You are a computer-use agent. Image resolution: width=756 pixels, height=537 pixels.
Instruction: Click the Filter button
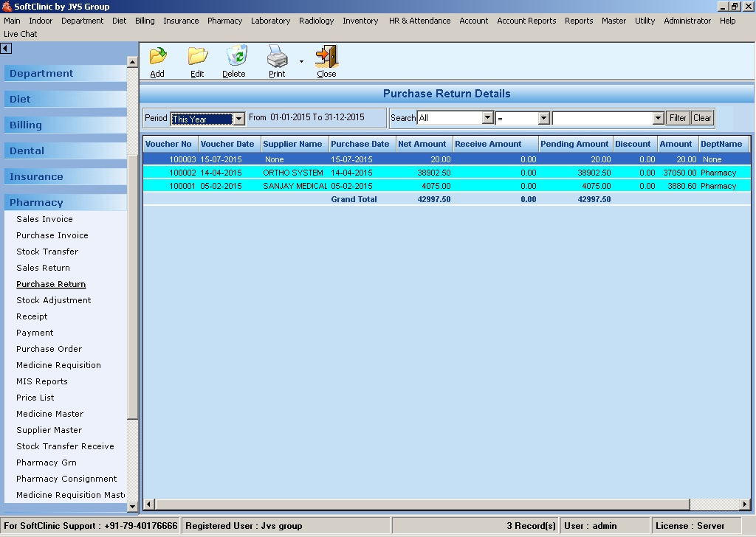coord(678,118)
